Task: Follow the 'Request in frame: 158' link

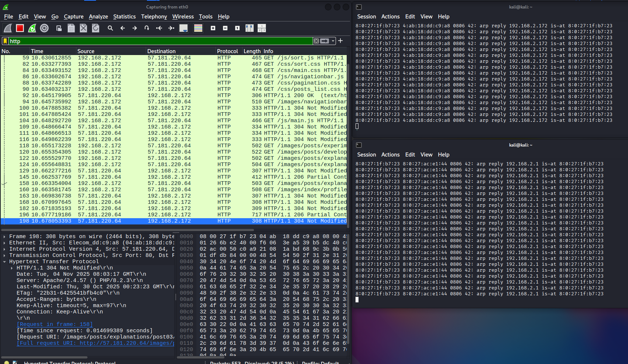Action: tap(55, 324)
